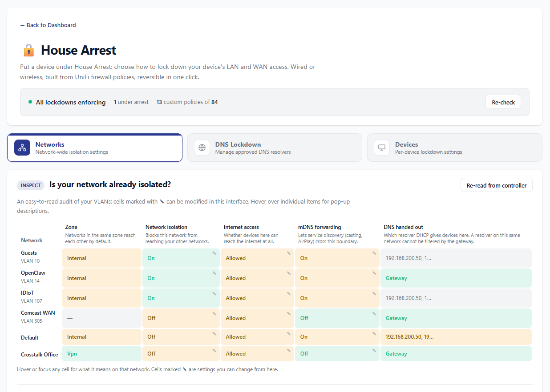Click OpenClaw Zone Internal cell

101,278
